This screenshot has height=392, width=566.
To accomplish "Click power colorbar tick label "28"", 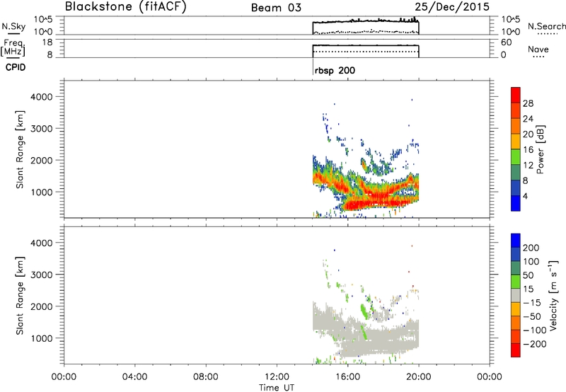I will 528,103.
